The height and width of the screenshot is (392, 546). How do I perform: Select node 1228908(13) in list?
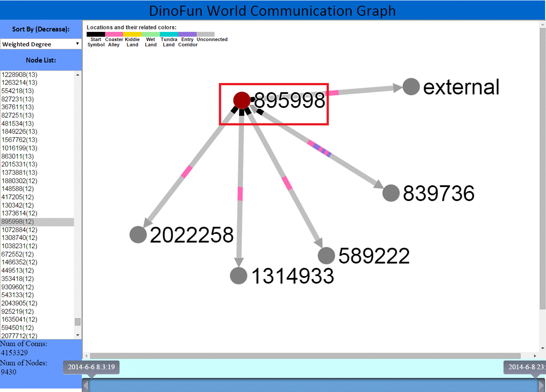[19, 74]
